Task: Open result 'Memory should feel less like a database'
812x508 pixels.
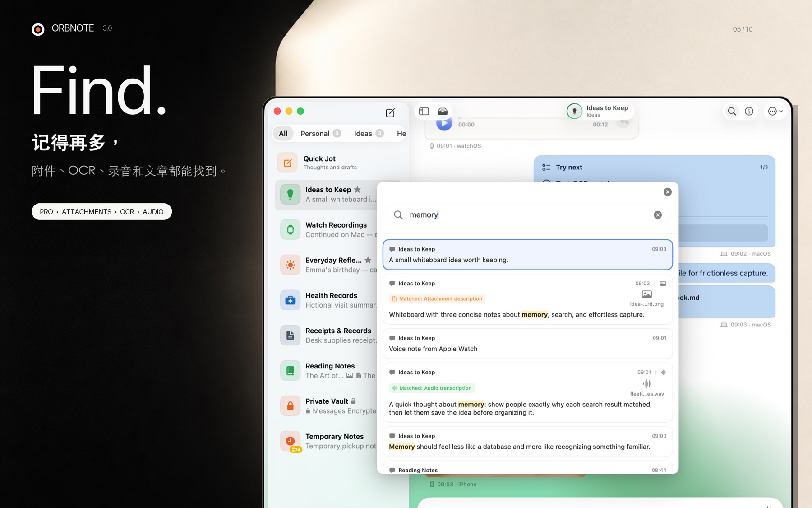Action: [x=527, y=442]
